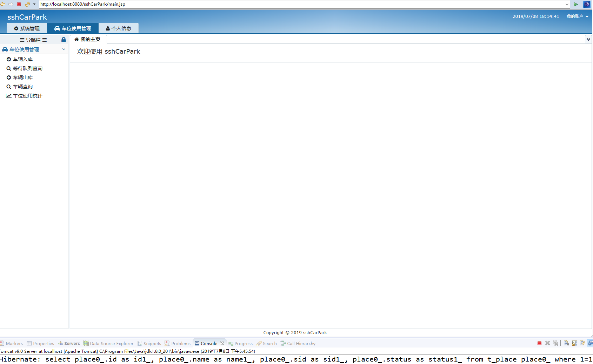593x364 pixels.
Task: Click the Tomcat v9.0 Server console description
Action: (127, 351)
